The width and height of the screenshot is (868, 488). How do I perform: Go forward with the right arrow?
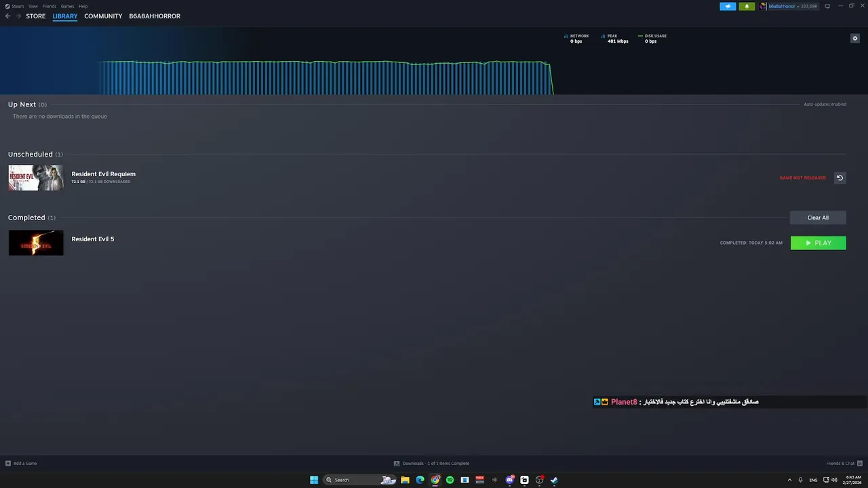pyautogui.click(x=18, y=16)
